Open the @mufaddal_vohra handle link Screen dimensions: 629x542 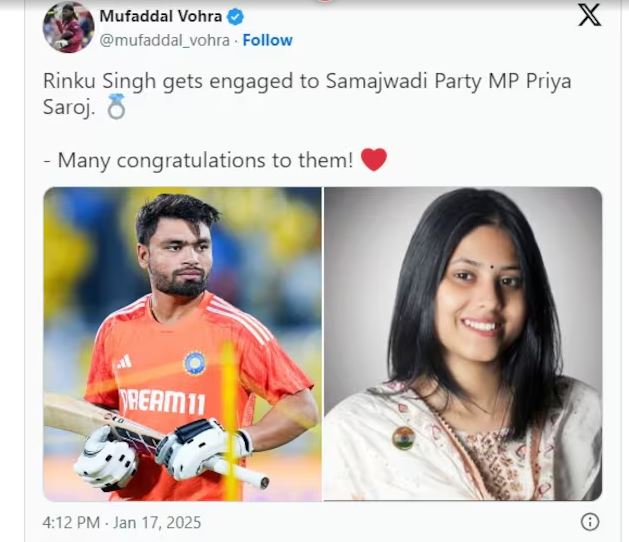(x=164, y=40)
